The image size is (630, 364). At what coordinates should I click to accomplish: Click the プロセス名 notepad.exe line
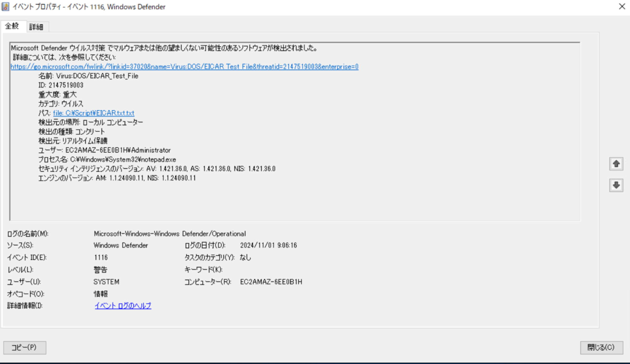107,160
